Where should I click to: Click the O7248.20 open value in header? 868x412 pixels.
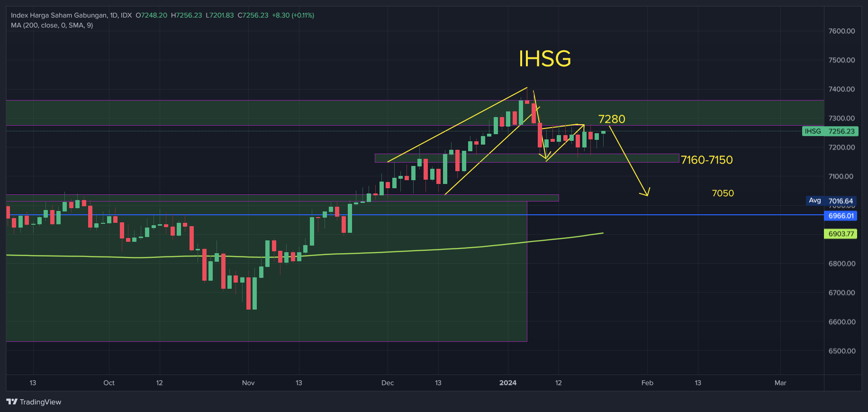coord(152,15)
